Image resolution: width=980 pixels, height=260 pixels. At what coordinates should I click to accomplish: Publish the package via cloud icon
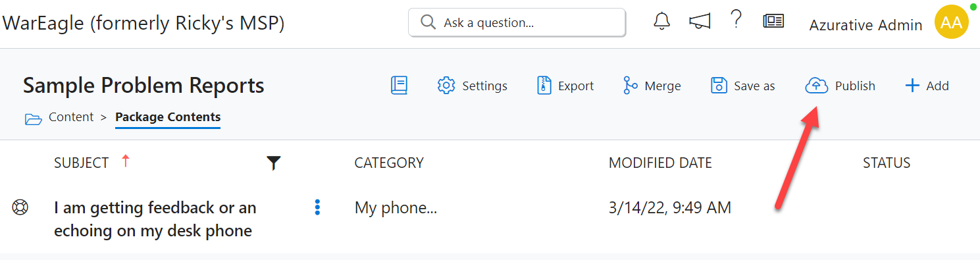pyautogui.click(x=840, y=86)
